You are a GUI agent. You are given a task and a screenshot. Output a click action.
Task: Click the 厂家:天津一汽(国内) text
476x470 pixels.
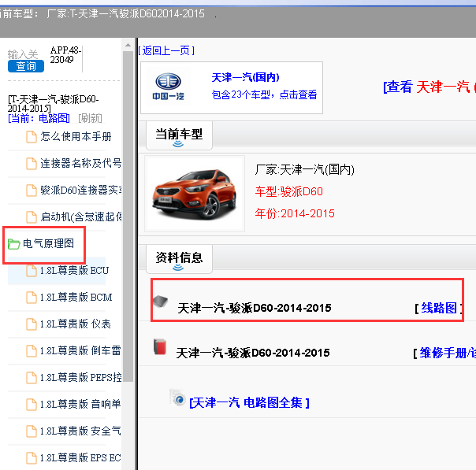305,169
